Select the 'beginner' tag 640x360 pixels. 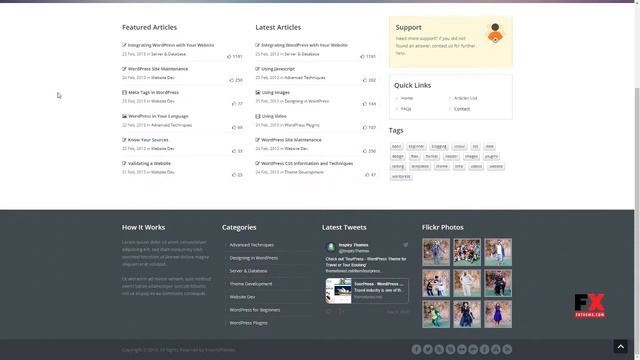[x=416, y=147]
